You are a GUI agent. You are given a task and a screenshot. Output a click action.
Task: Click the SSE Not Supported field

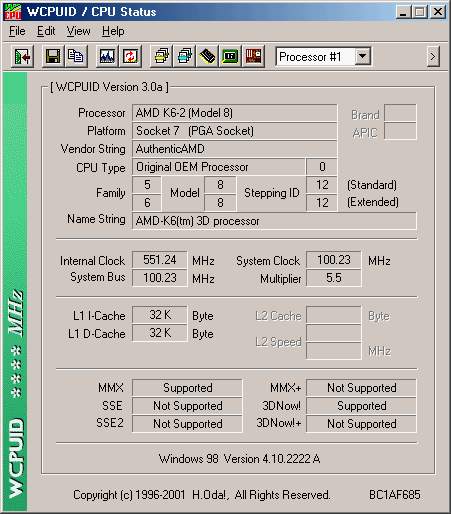point(187,406)
